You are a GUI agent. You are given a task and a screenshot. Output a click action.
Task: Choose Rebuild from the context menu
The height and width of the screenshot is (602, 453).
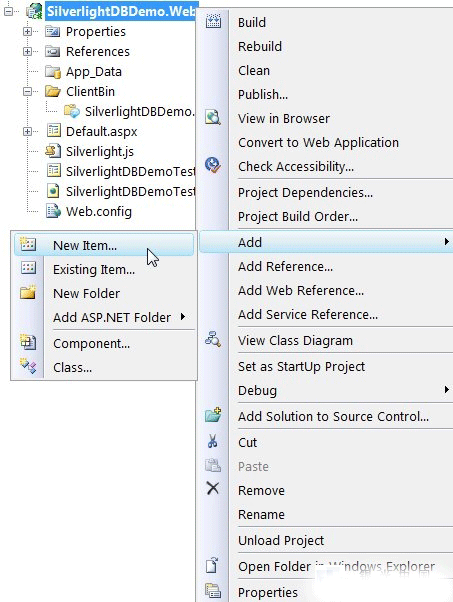click(260, 46)
